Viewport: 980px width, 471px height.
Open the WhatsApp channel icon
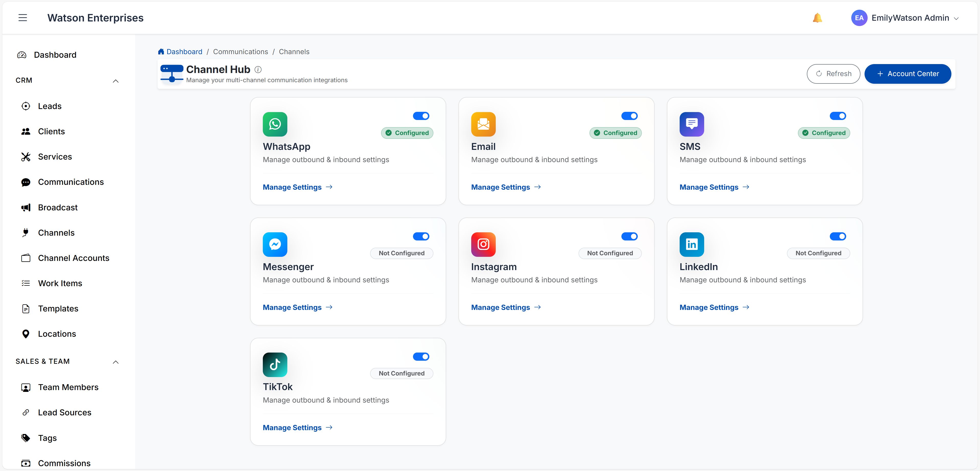275,124
